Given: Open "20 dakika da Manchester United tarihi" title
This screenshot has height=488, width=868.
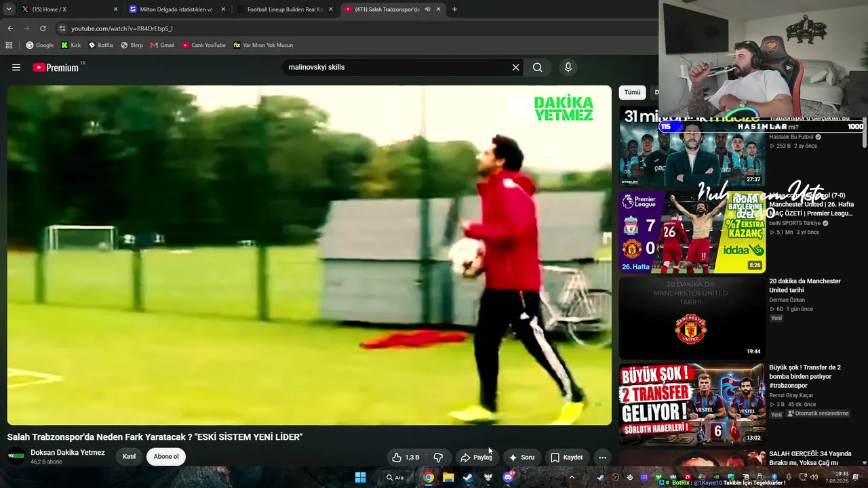Looking at the screenshot, I should coord(805,285).
